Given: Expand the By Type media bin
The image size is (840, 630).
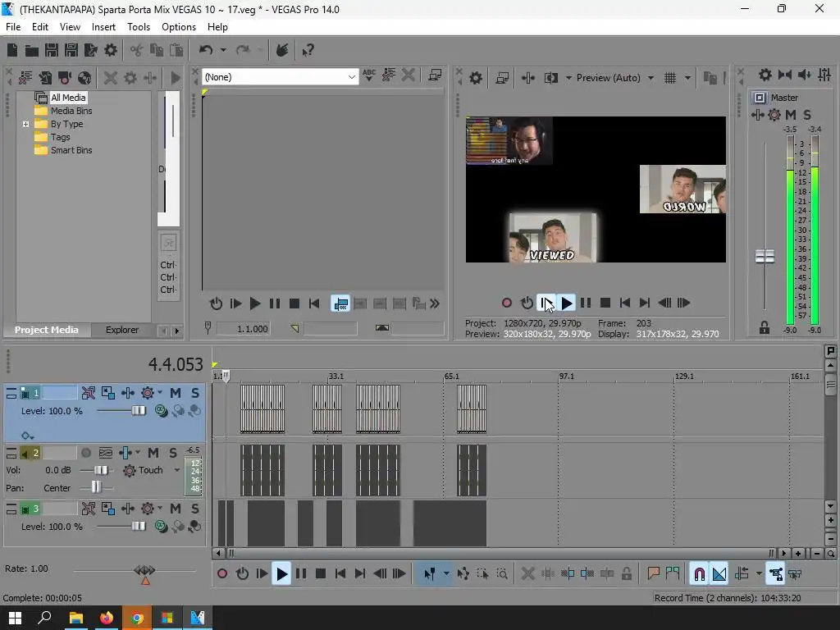Looking at the screenshot, I should point(25,125).
